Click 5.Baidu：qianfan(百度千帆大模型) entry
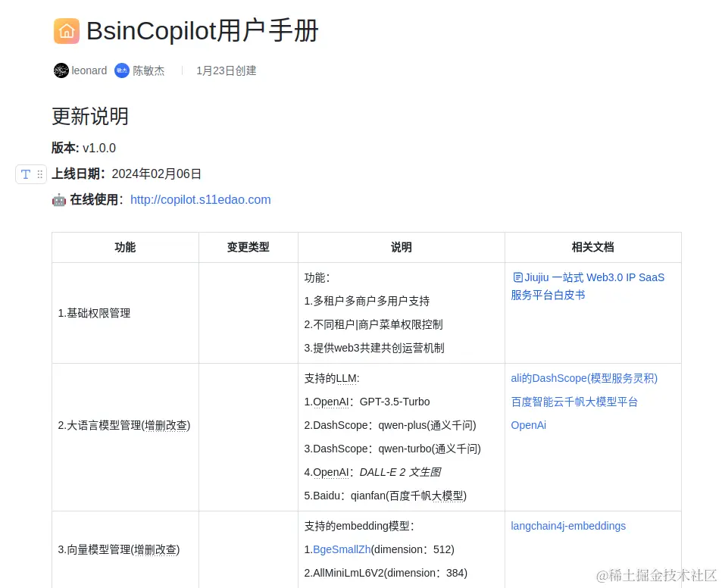This screenshot has width=722, height=588. point(386,496)
